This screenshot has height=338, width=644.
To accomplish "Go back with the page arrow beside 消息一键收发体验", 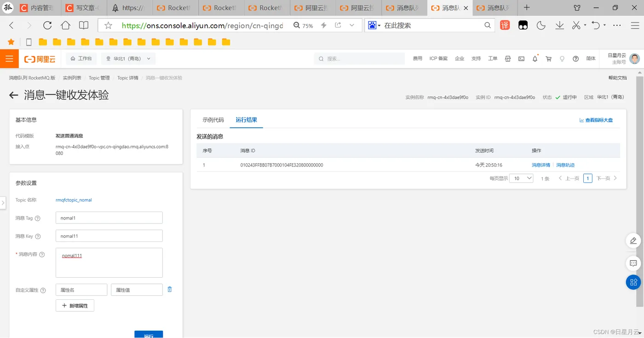I will point(14,95).
